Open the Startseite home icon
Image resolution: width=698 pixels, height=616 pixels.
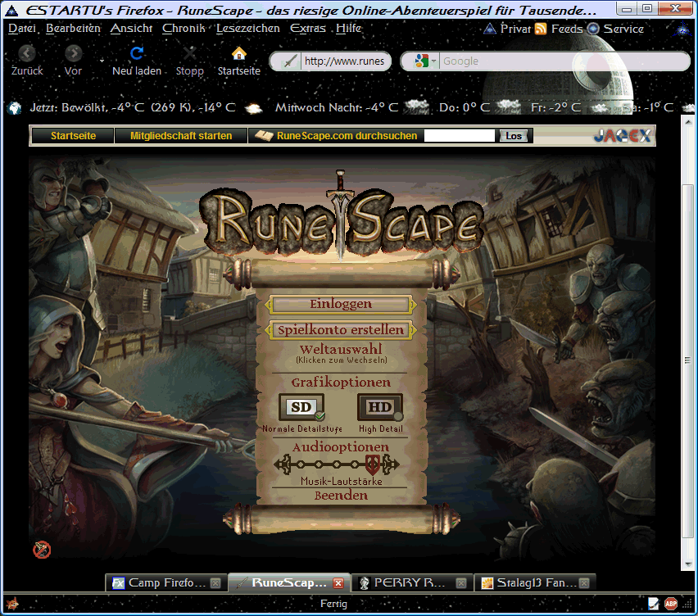pyautogui.click(x=239, y=53)
